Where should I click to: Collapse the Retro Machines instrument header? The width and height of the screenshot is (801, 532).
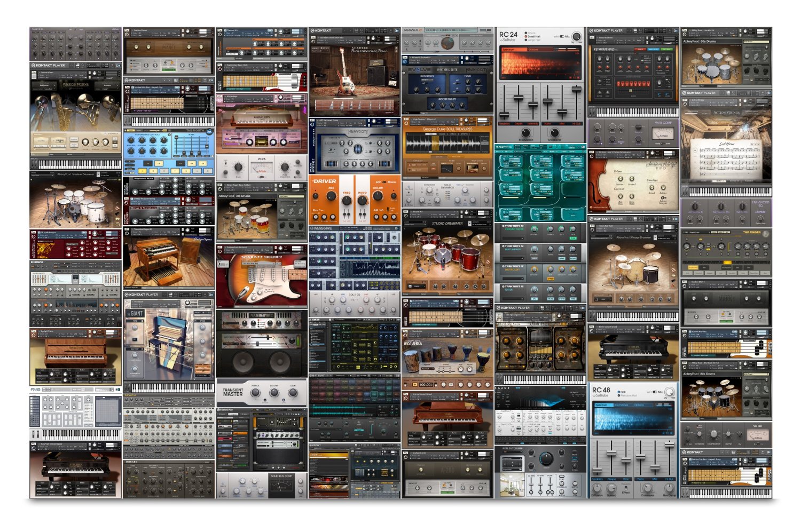click(597, 37)
